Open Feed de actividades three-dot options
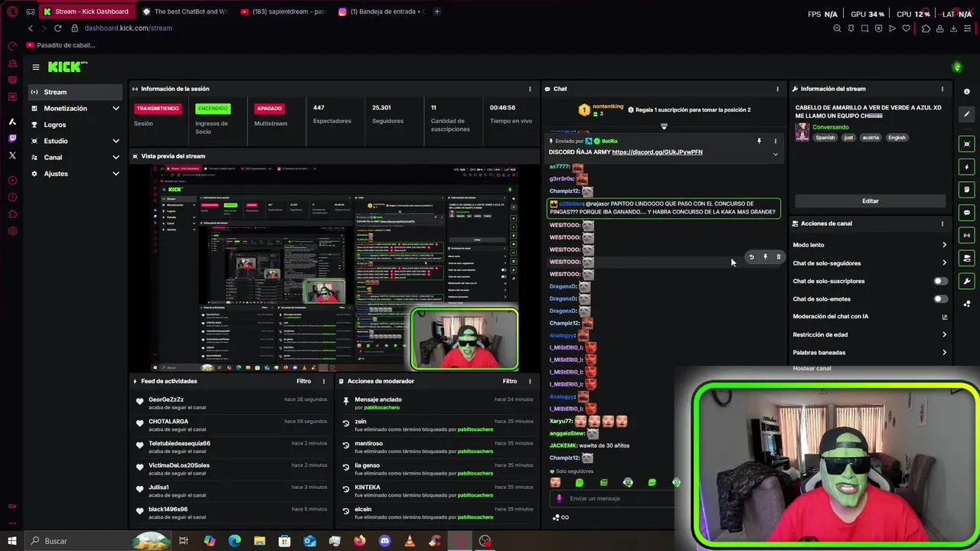The width and height of the screenshot is (980, 551). pyautogui.click(x=324, y=381)
